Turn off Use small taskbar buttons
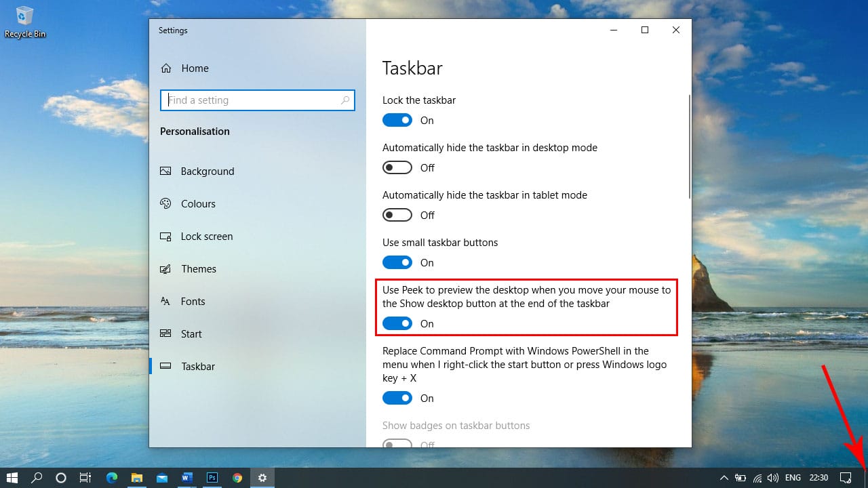 click(x=397, y=262)
